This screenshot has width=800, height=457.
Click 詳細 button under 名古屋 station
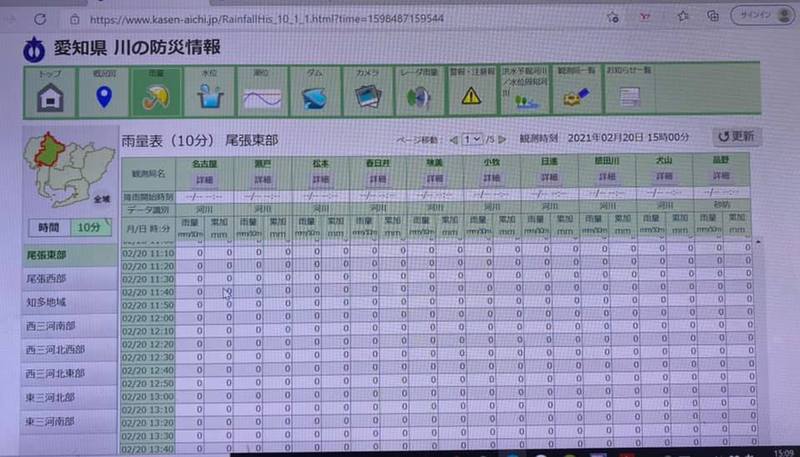point(205,179)
